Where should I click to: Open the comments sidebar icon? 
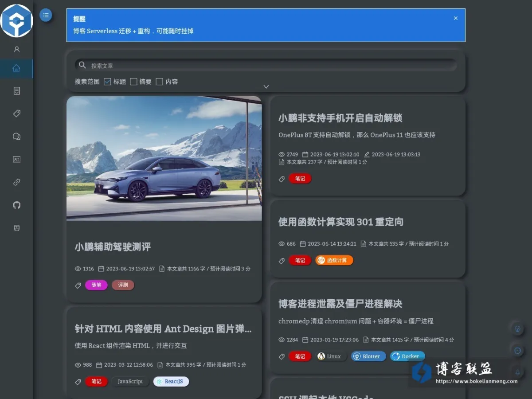coord(16,137)
